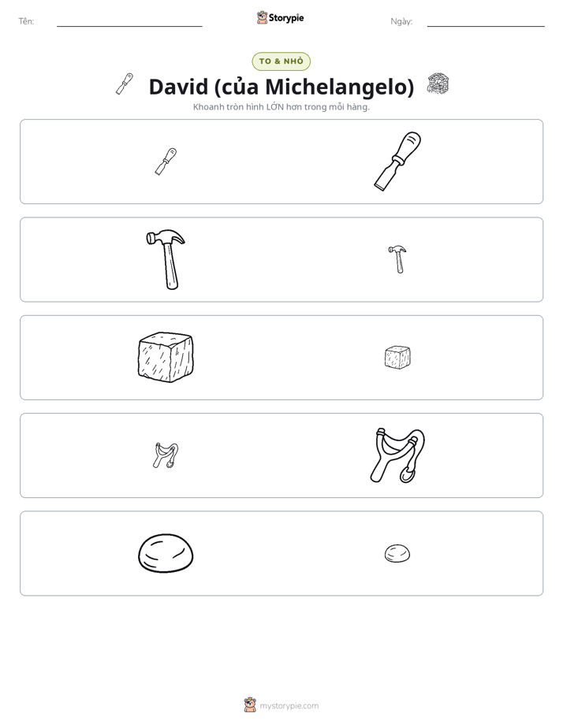
Task: Click the Ngày date line field
Action: pyautogui.click(x=486, y=21)
